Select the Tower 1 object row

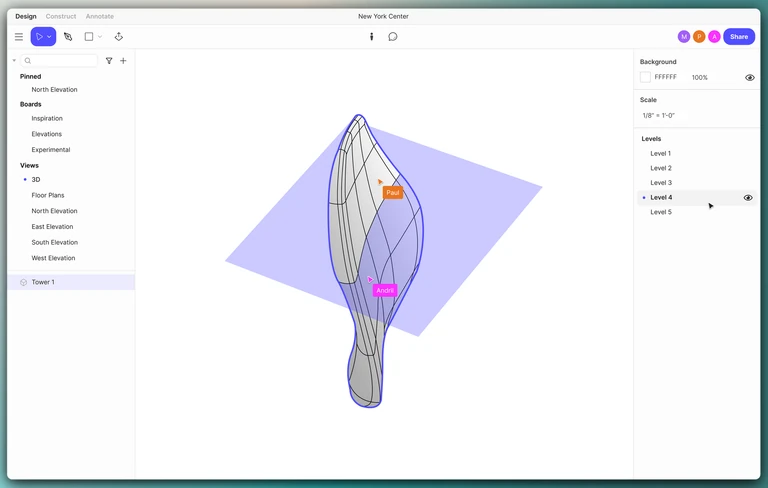71,282
